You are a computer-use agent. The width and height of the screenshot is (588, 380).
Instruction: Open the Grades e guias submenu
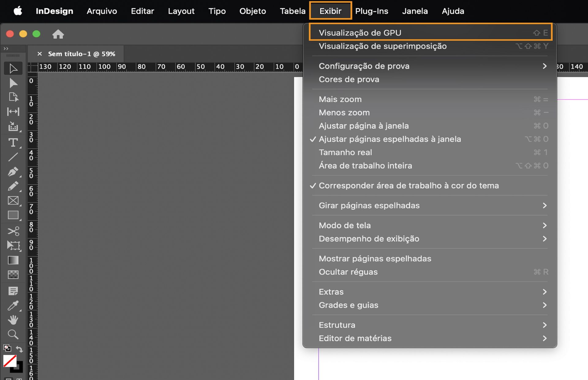(x=349, y=305)
